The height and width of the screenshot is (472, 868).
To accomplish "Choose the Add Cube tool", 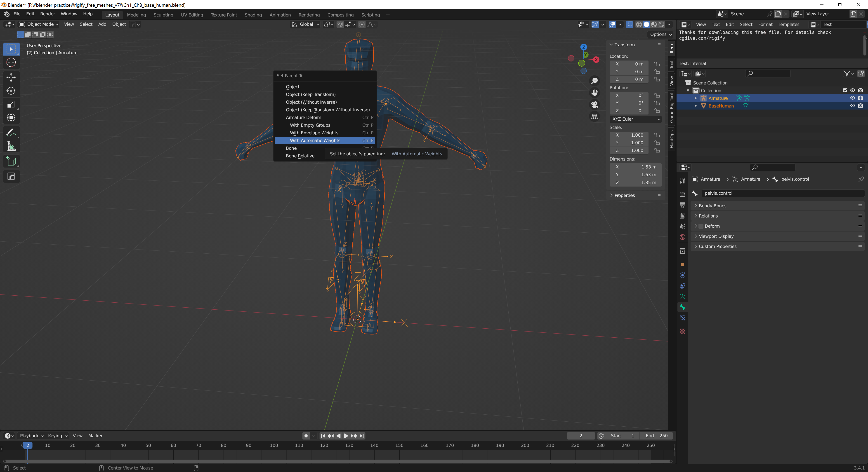I will point(11,162).
